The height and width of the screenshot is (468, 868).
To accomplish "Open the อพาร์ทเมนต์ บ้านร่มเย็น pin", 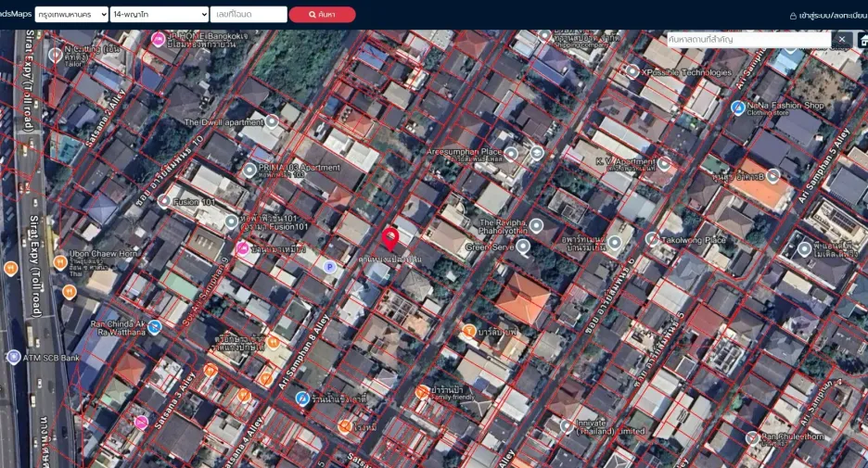I will tap(615, 242).
